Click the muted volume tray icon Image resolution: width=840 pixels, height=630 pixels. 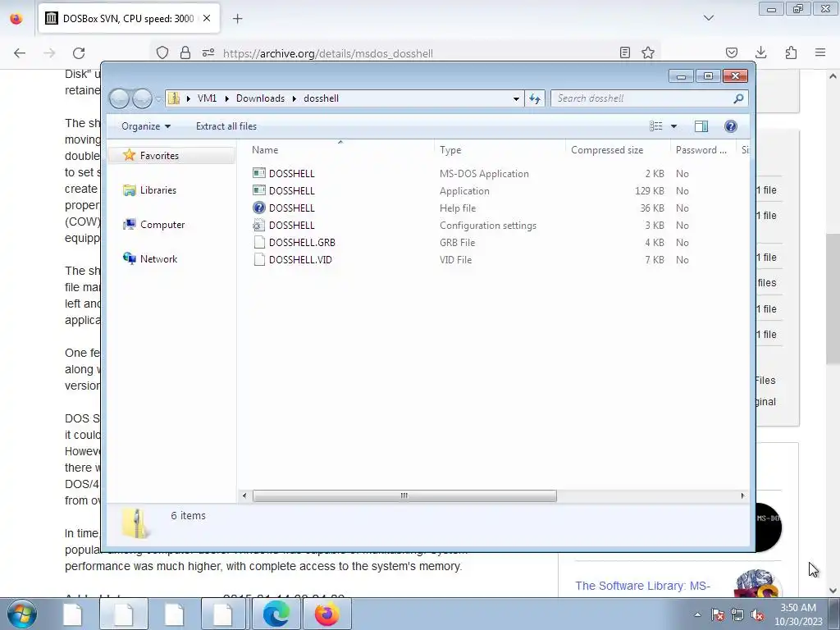click(x=757, y=614)
